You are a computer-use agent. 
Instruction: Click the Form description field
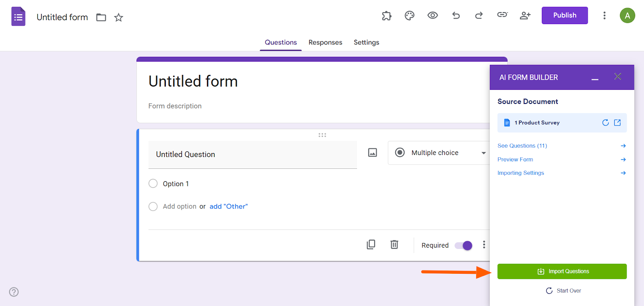tap(175, 106)
